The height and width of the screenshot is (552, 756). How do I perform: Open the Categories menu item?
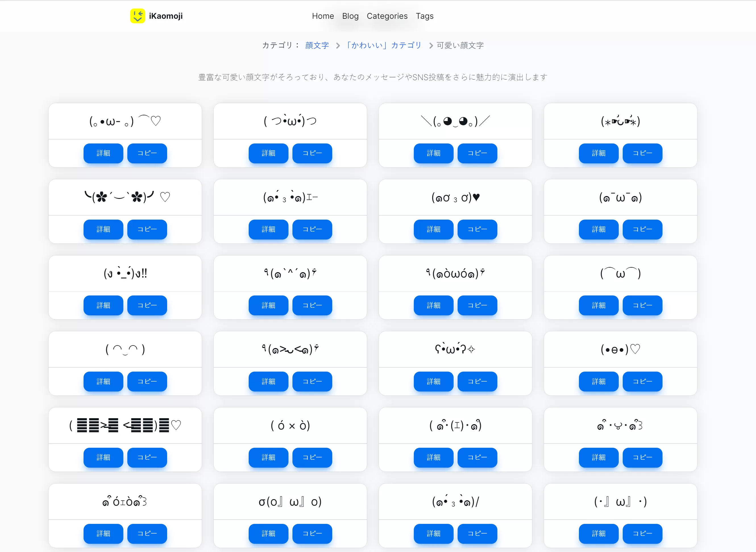pos(387,16)
